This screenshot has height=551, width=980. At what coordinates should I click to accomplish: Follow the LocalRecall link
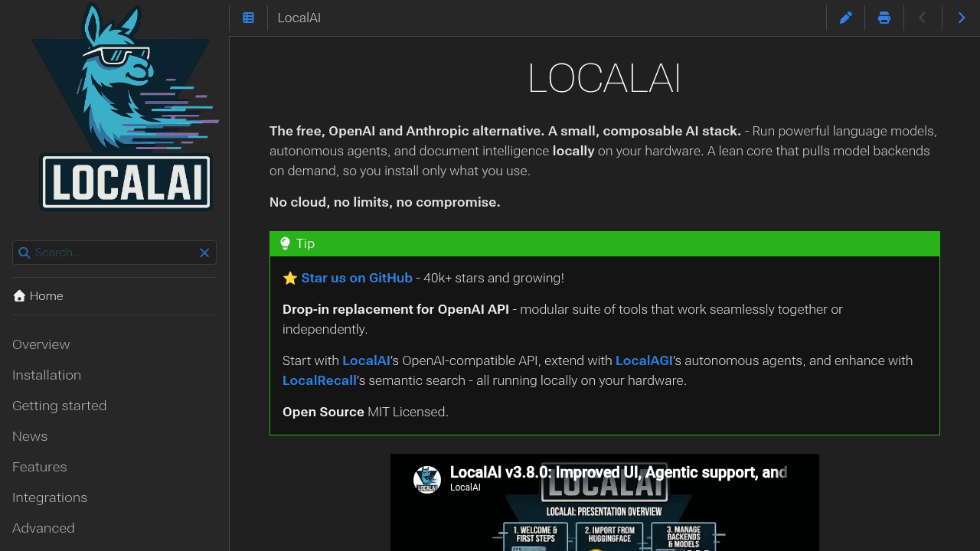click(x=319, y=380)
